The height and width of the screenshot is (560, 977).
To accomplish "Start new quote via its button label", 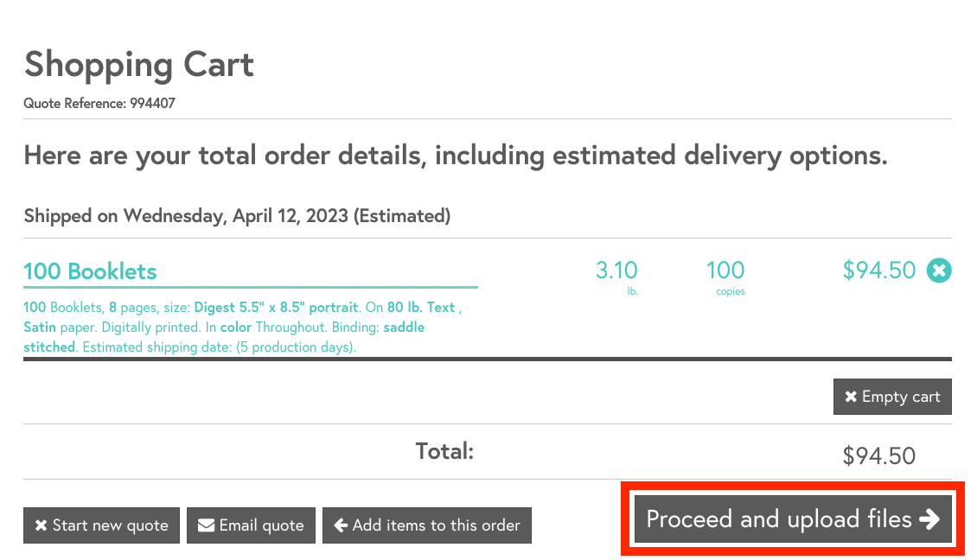I will 110,525.
